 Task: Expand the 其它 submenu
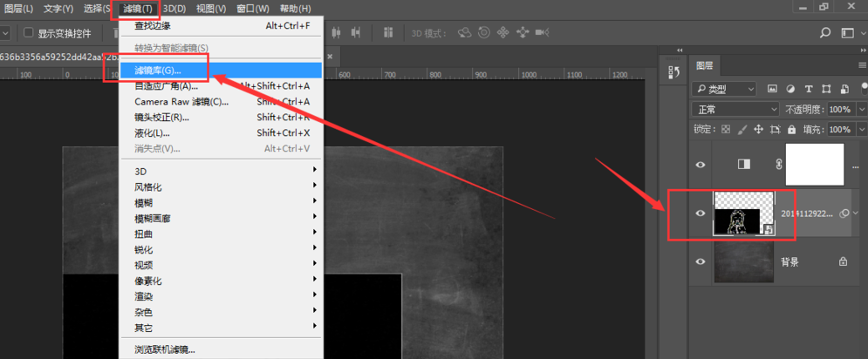click(222, 328)
